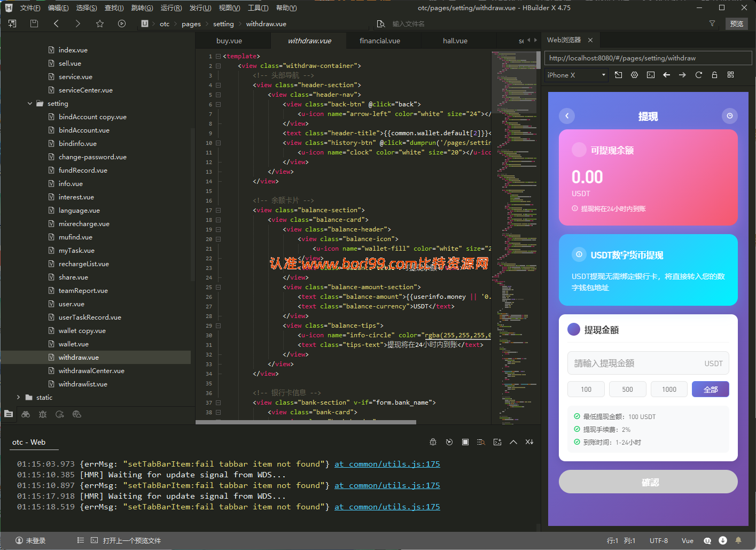Fold the code block at line 17
The image size is (756, 550).
pos(218,210)
